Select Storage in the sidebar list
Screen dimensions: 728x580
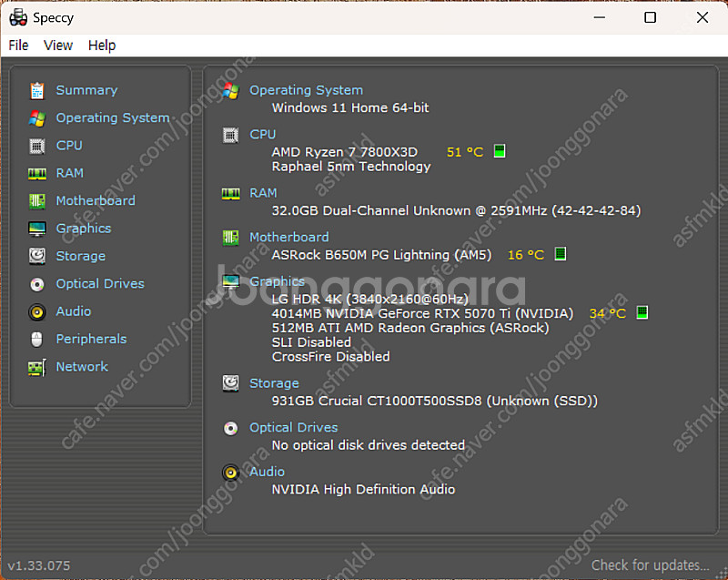tap(81, 256)
